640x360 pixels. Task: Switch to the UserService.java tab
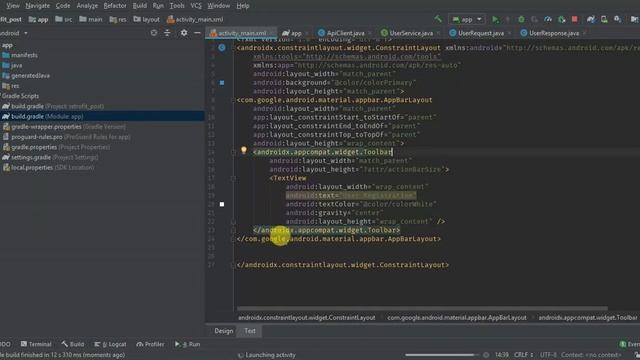click(x=411, y=33)
